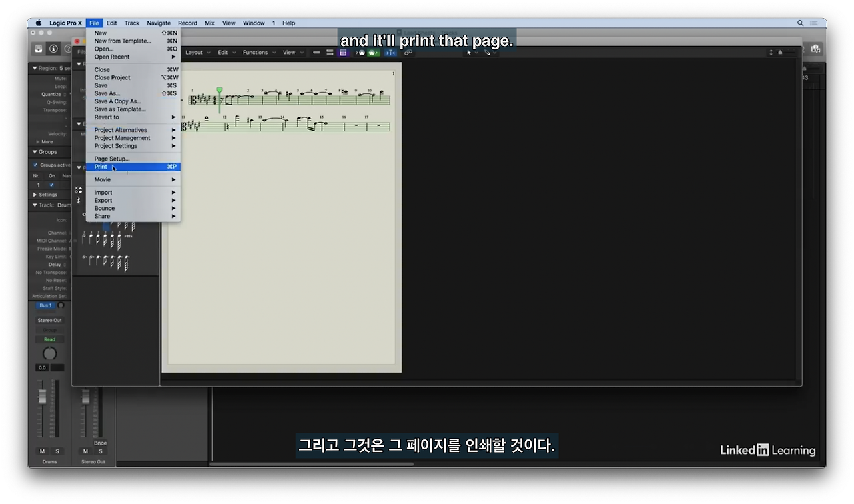Viewport: 854px width, 504px height.
Task: Open the Help menu in menu bar
Action: (288, 23)
